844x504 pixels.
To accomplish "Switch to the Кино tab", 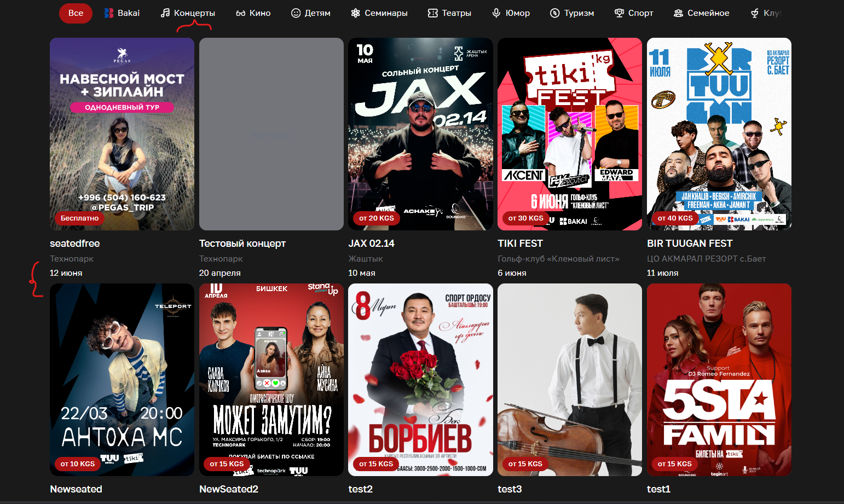I will point(253,13).
